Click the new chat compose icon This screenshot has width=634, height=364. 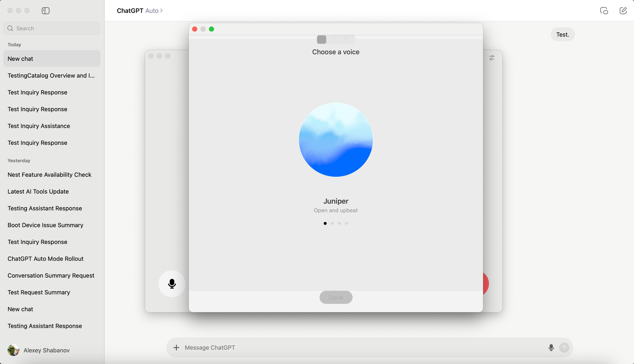(623, 11)
